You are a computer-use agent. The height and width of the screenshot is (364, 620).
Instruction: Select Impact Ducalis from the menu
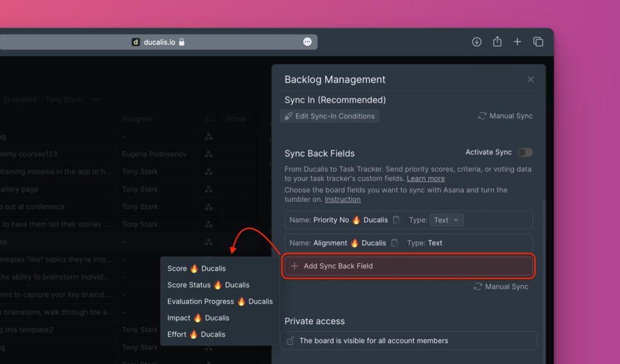coord(198,318)
